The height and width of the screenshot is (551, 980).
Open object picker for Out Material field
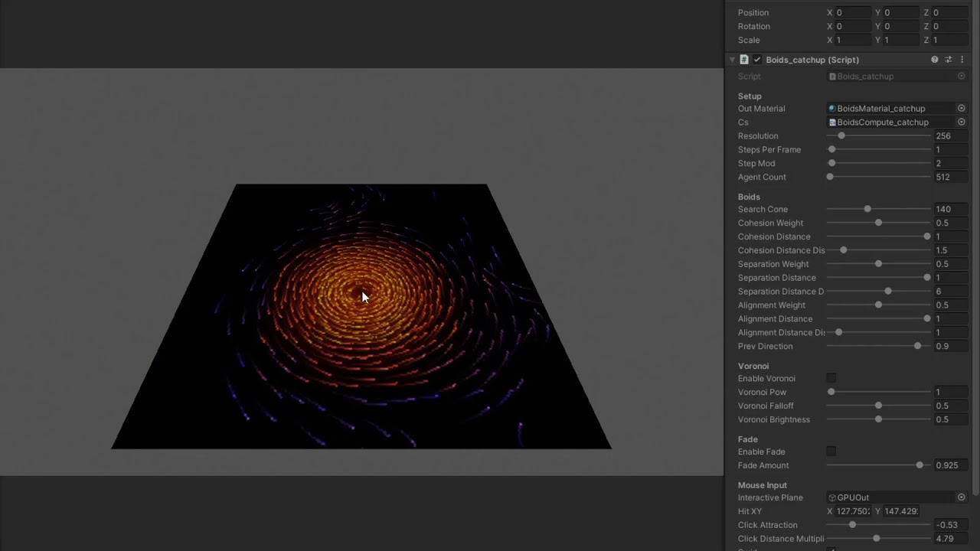[962, 109]
